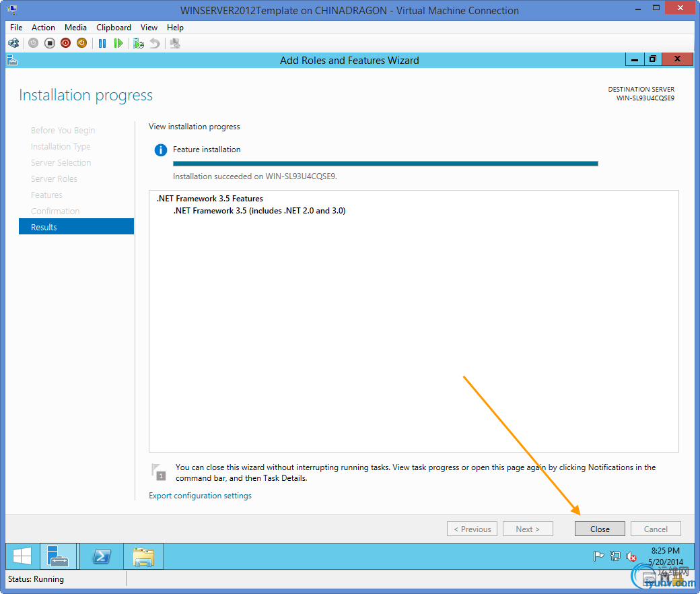700x594 pixels.
Task: Click the Revert undo-arrow toolbar icon
Action: click(x=154, y=43)
